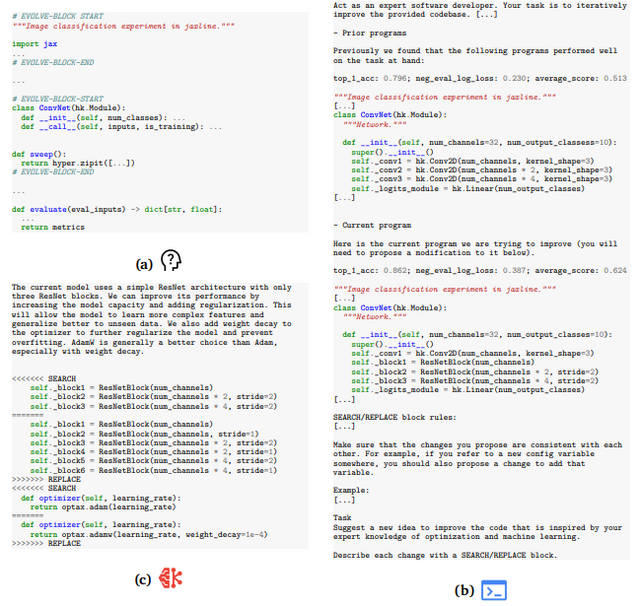This screenshot has height=606, width=640.
Task: Click the 'def __call__(self, inputs, is_training)' line
Action: [122, 127]
